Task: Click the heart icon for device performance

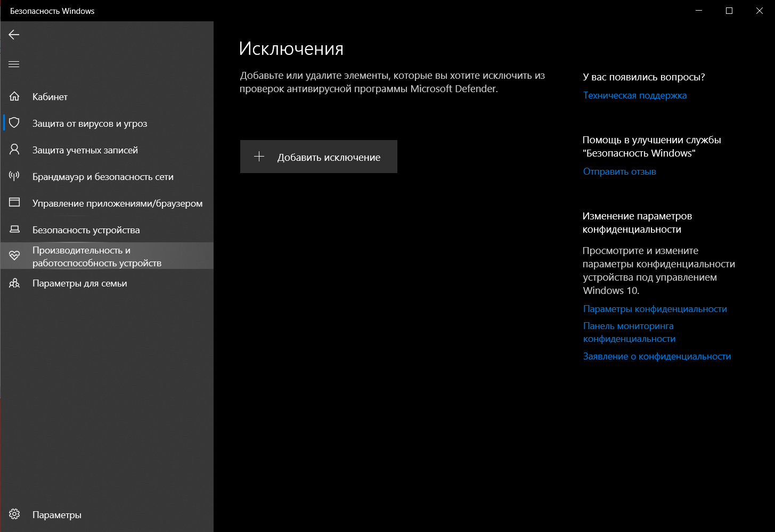Action: [14, 256]
